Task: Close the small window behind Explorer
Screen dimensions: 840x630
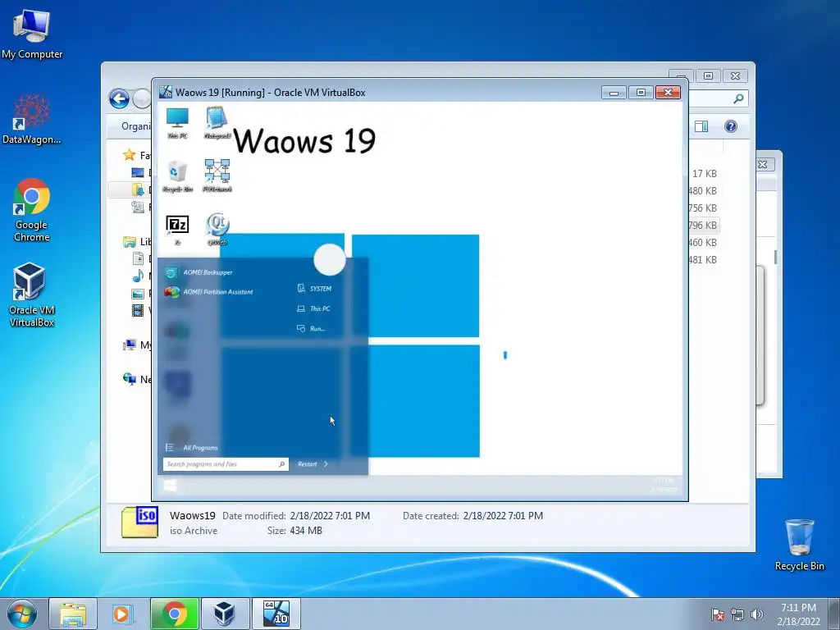Action: (x=763, y=164)
